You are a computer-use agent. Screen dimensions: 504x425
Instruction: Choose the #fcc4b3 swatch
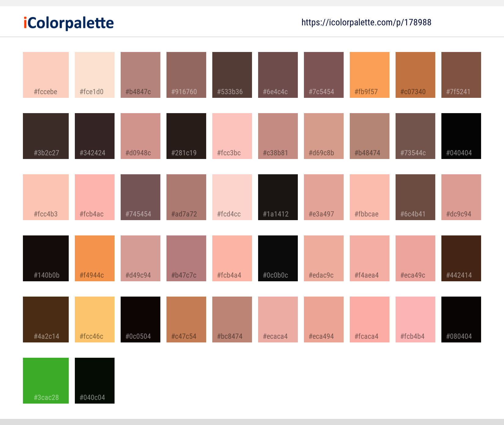tap(46, 197)
